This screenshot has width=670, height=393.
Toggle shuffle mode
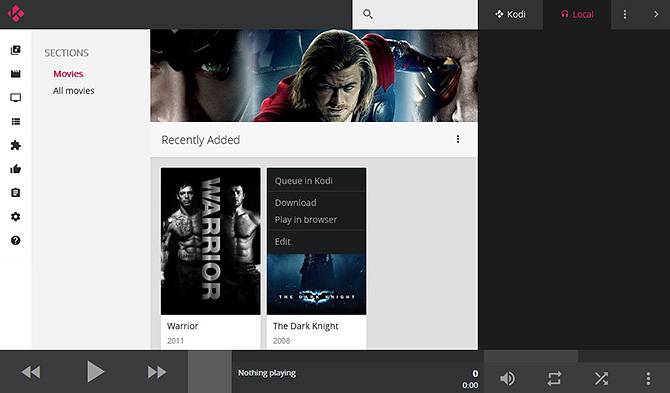point(601,378)
